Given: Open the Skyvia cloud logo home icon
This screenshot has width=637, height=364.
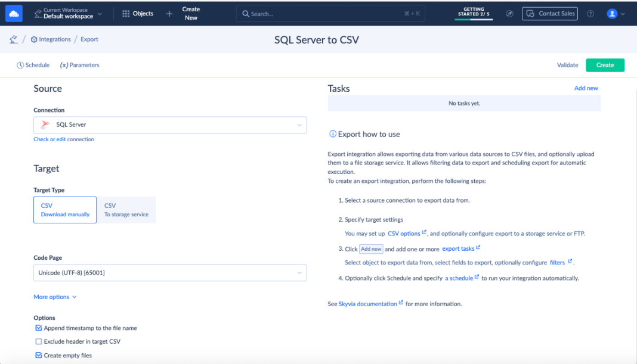Looking at the screenshot, I should click(13, 13).
